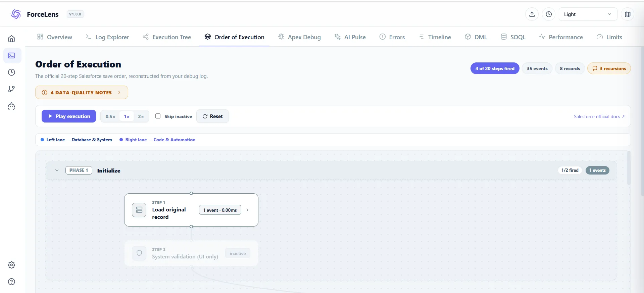Open the Order of Execution tab
This screenshot has width=644, height=293.
tap(235, 37)
